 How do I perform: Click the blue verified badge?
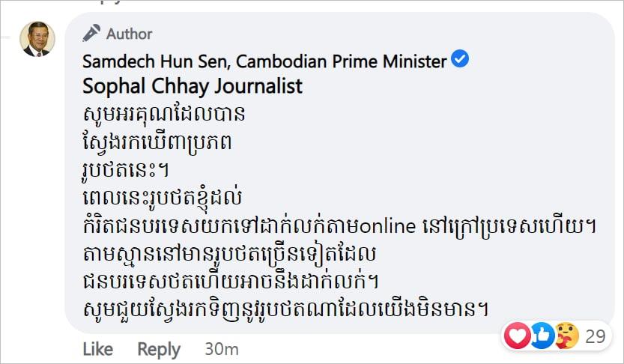coord(460,60)
